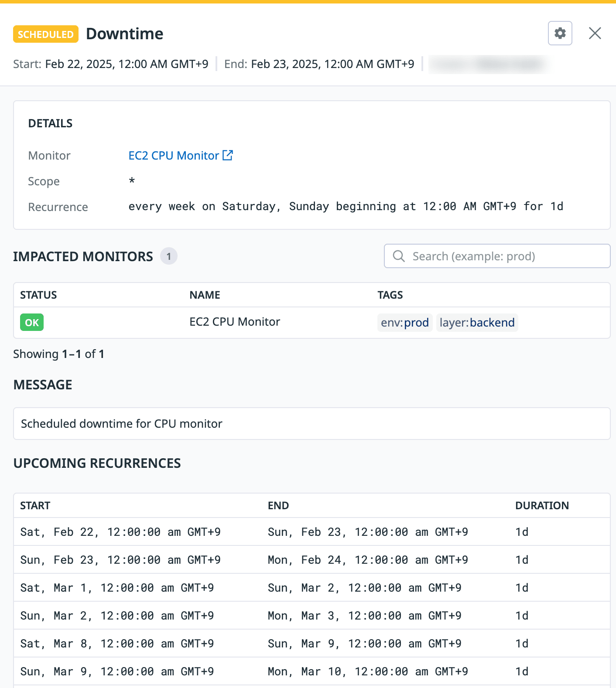Image resolution: width=616 pixels, height=688 pixels.
Task: Click the impacted monitors count badge 1
Action: [168, 256]
